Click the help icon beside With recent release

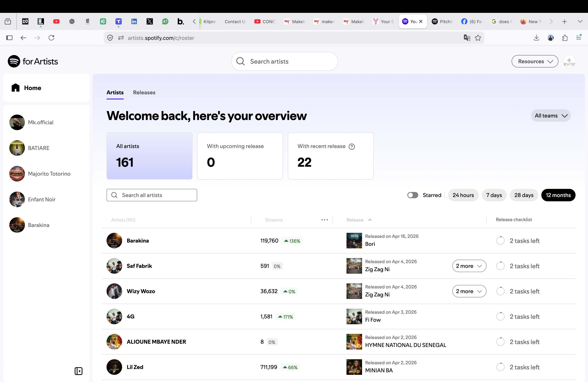(352, 146)
